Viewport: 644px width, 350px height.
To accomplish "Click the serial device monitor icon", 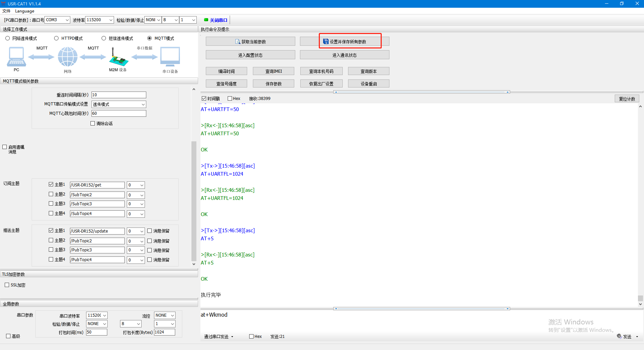I will click(170, 57).
